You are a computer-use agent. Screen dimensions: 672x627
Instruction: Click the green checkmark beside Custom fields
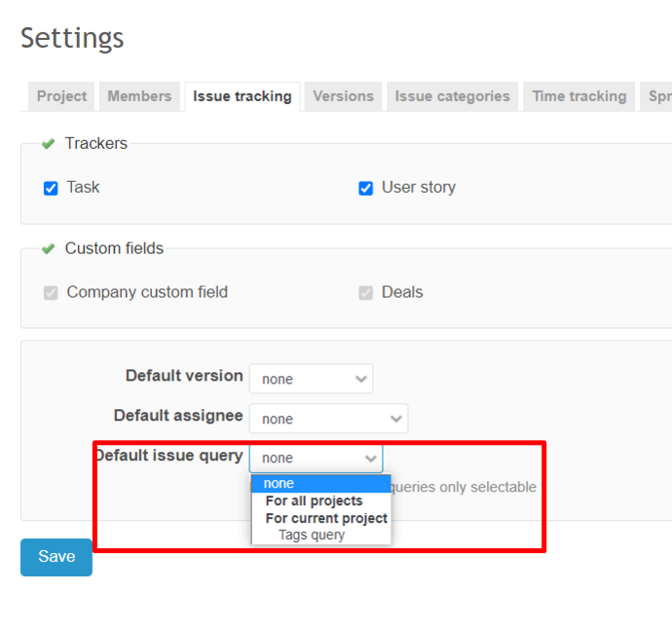pyautogui.click(x=48, y=249)
